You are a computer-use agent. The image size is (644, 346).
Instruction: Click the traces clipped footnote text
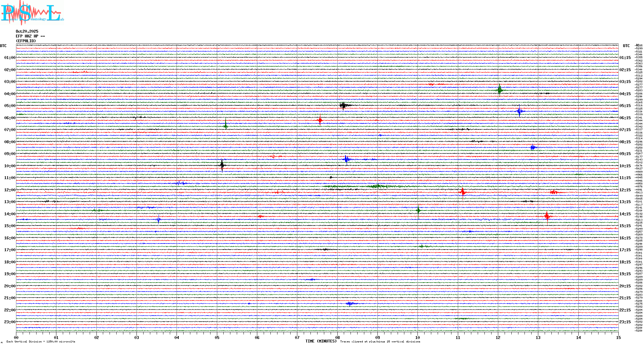tap(380, 342)
